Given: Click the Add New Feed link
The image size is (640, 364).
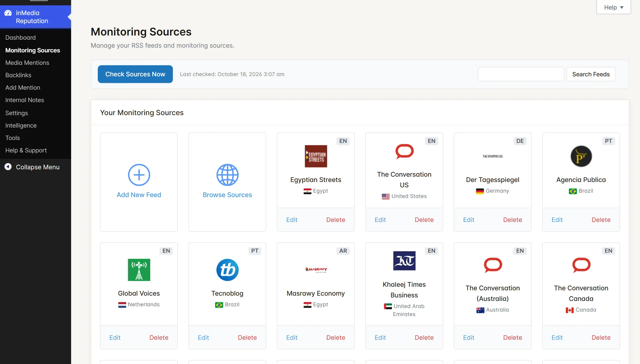Looking at the screenshot, I should pyautogui.click(x=139, y=195).
